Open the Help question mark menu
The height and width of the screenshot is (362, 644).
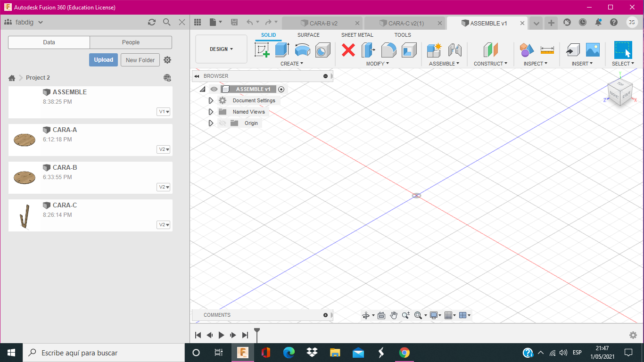click(x=613, y=22)
